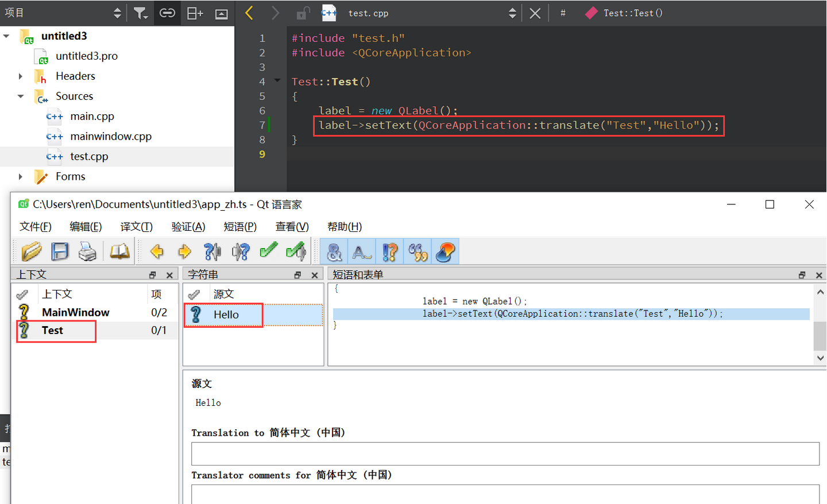827x504 pixels.
Task: Open a translation file in Qt Linguist
Action: pyautogui.click(x=31, y=251)
